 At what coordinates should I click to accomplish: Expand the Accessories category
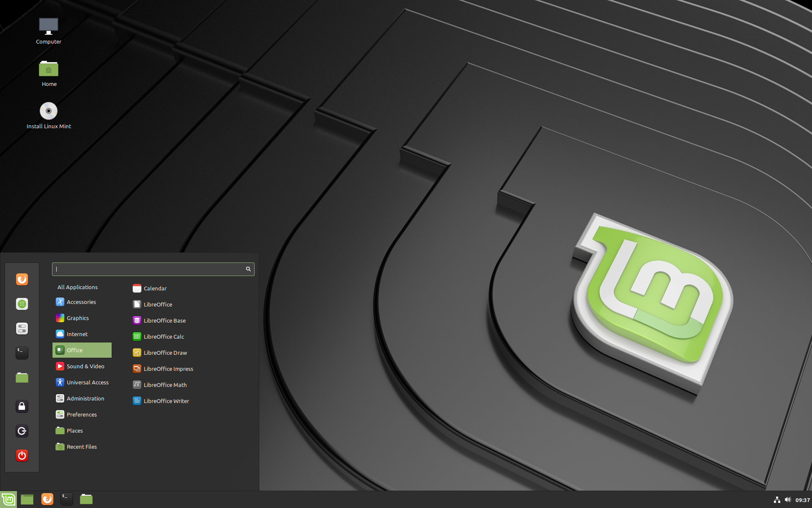click(81, 301)
